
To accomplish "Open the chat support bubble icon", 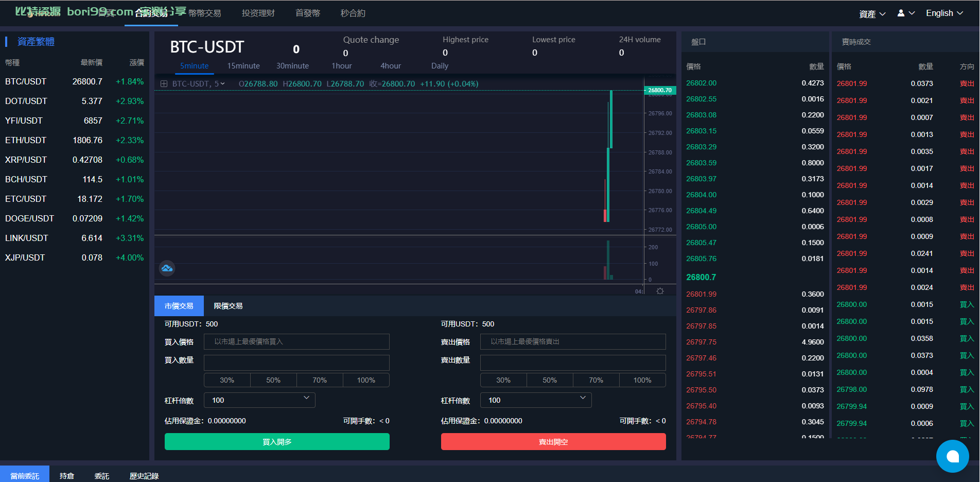I will pyautogui.click(x=952, y=456).
